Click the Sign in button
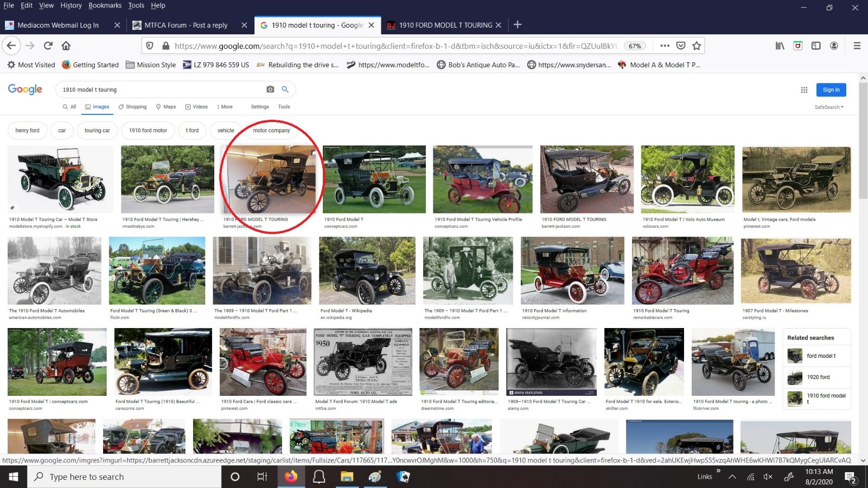This screenshot has height=488, width=868. coord(831,90)
